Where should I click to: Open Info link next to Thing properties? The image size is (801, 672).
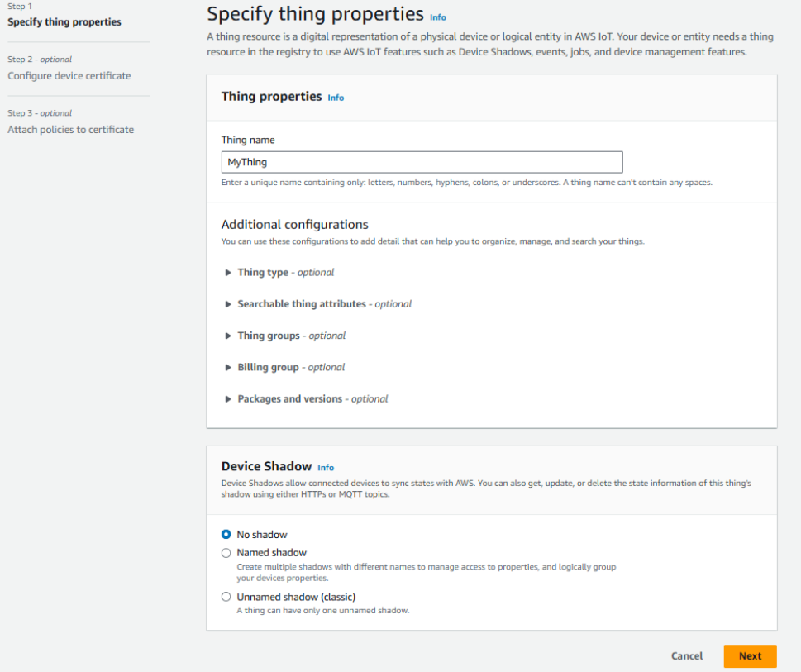click(x=336, y=98)
